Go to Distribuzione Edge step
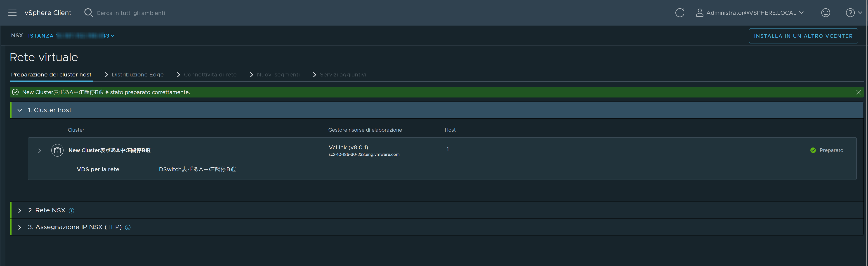Screen dimensions: 868x266 [137, 74]
